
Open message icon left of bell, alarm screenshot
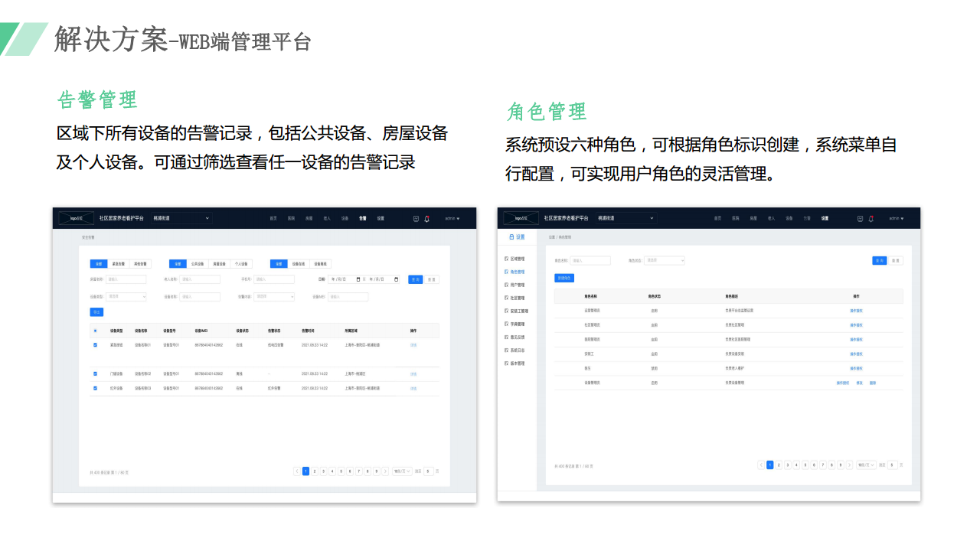416,218
